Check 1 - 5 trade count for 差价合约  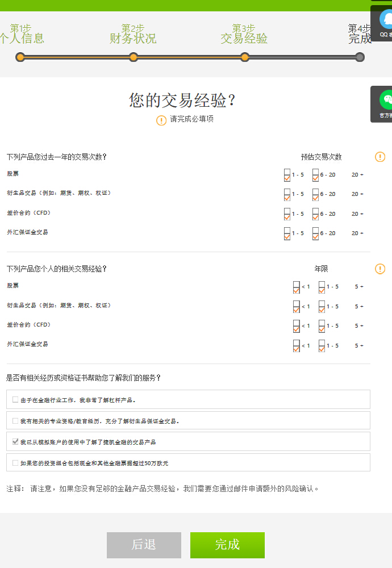287,214
